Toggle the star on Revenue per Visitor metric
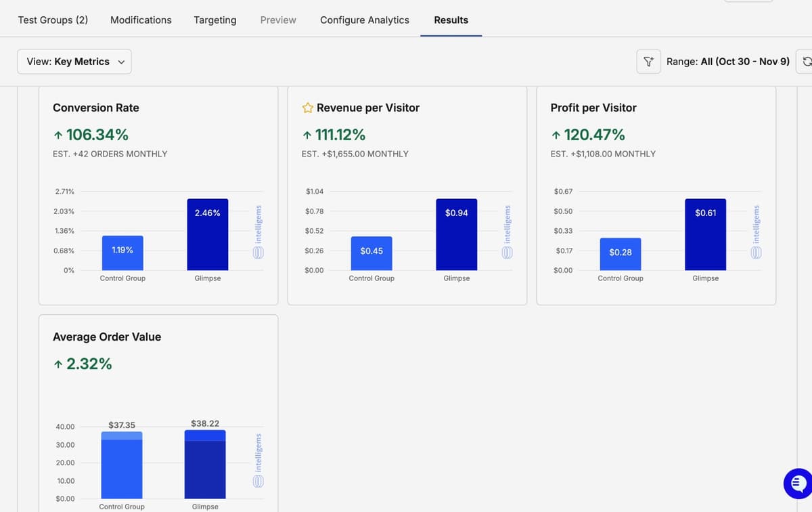The image size is (812, 512). click(308, 107)
